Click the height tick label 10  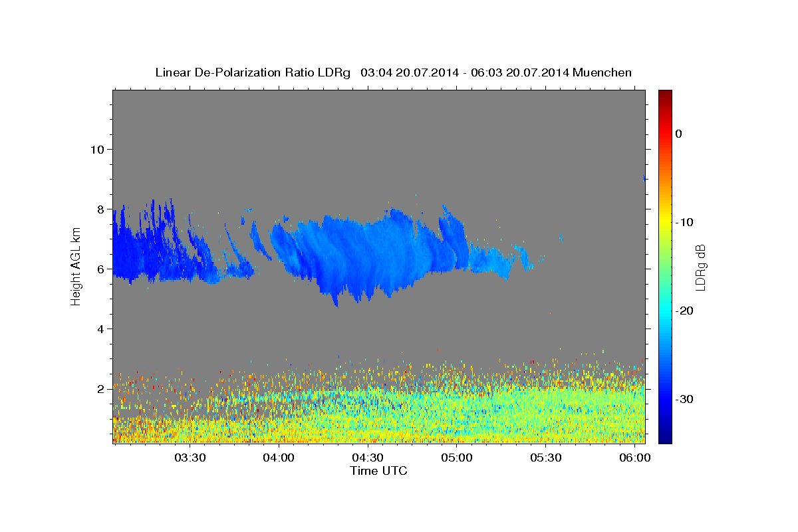pyautogui.click(x=97, y=149)
